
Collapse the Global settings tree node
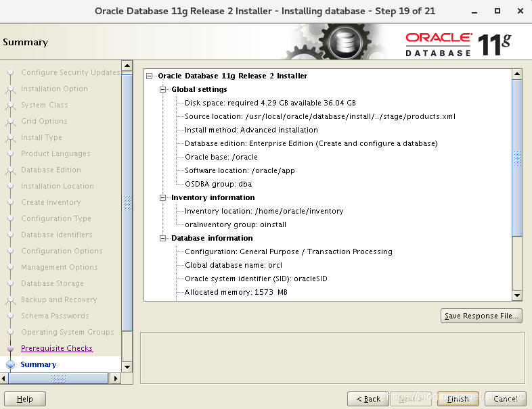[x=163, y=89]
